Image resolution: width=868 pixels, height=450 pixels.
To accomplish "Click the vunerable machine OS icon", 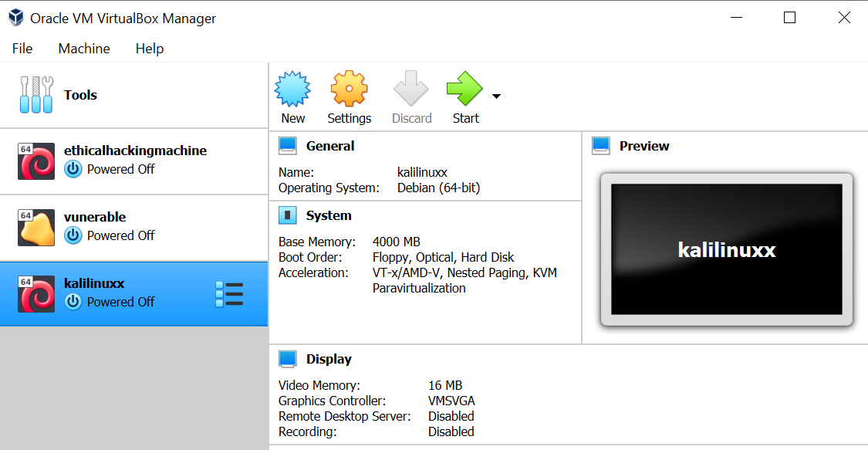I will click(x=36, y=228).
